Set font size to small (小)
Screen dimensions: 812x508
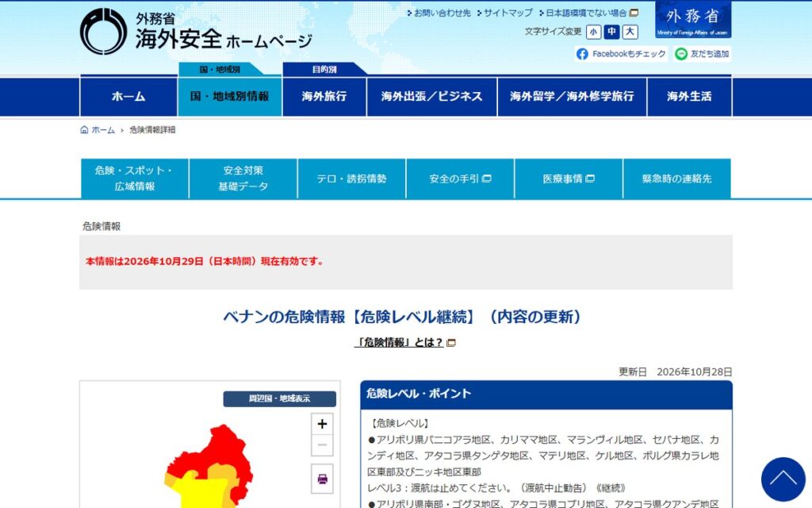pos(593,32)
